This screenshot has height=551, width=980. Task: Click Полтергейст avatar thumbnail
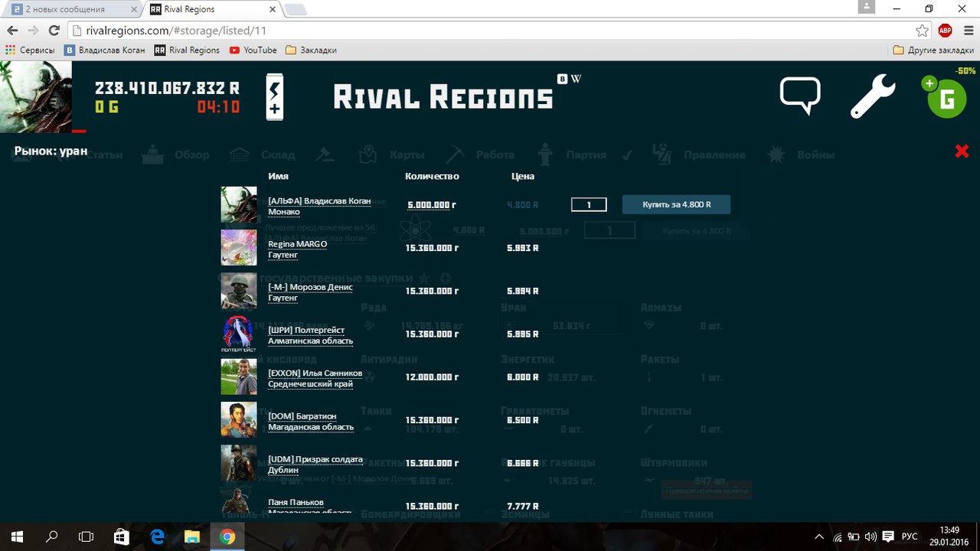click(x=239, y=334)
